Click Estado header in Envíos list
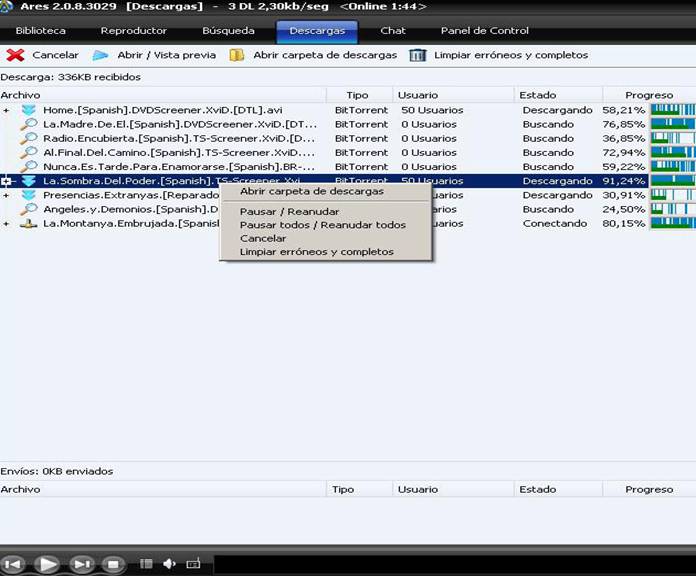The image size is (696, 576). [x=558, y=489]
